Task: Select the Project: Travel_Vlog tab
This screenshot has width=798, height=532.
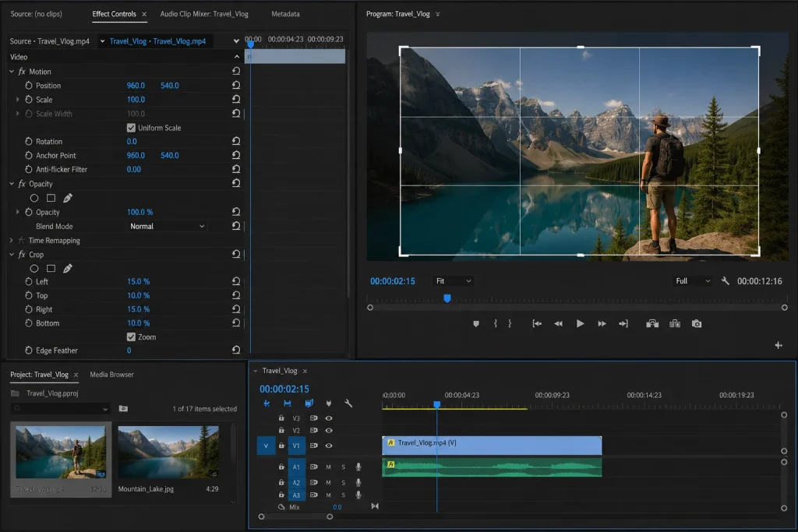Action: (x=39, y=375)
